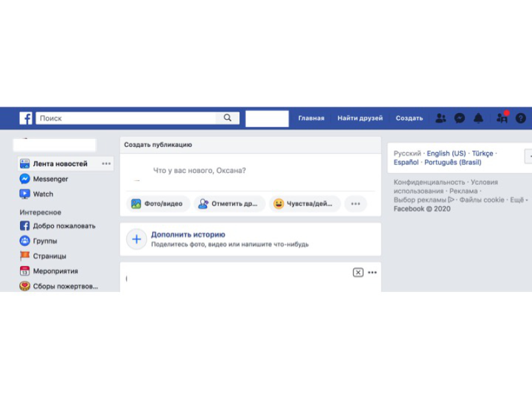Open the Дополнить историю link

tap(188, 235)
